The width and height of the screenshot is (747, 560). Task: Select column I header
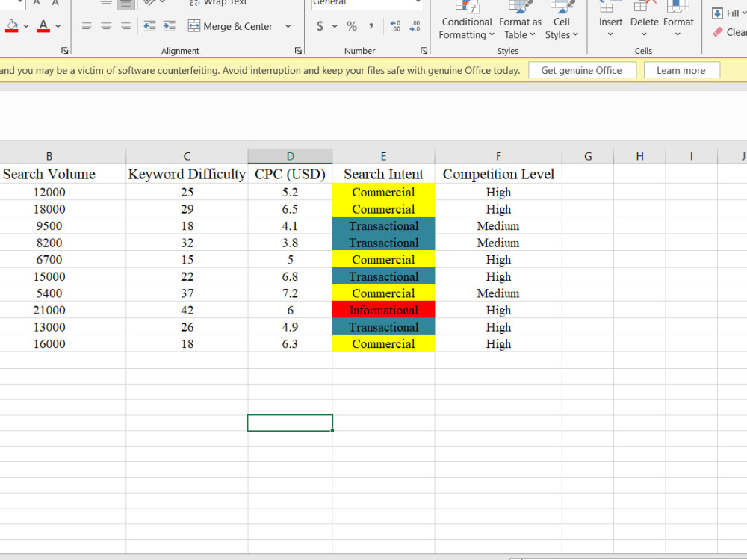(691, 156)
